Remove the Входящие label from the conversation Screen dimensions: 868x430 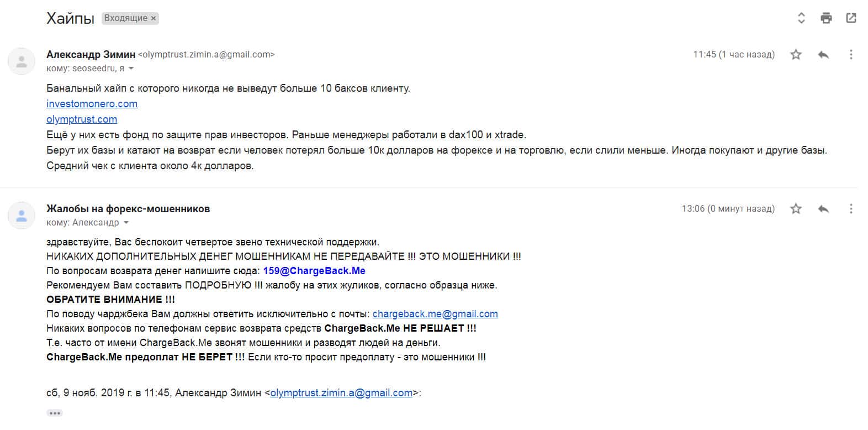[154, 18]
